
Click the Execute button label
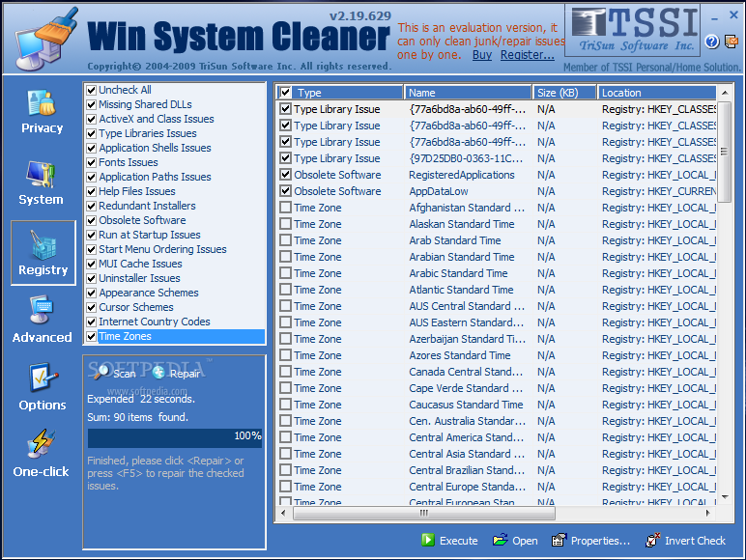tap(459, 541)
